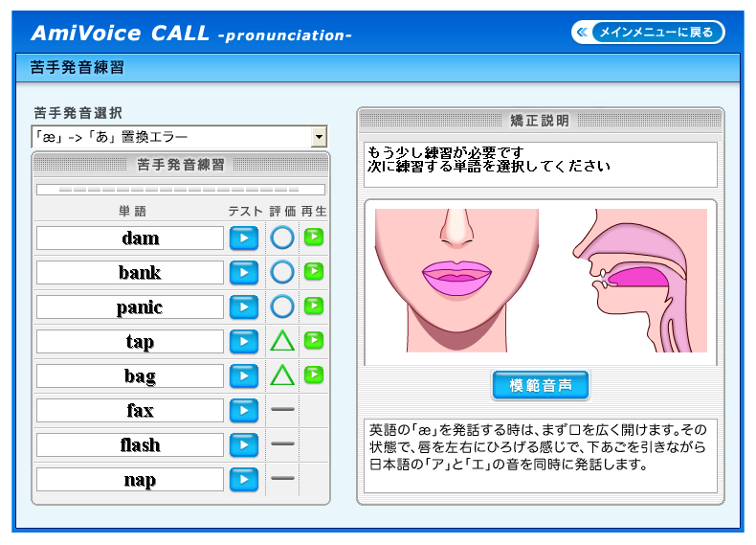Open the 苦手発音選択 dropdown arrow
The image size is (756, 545).
319,137
